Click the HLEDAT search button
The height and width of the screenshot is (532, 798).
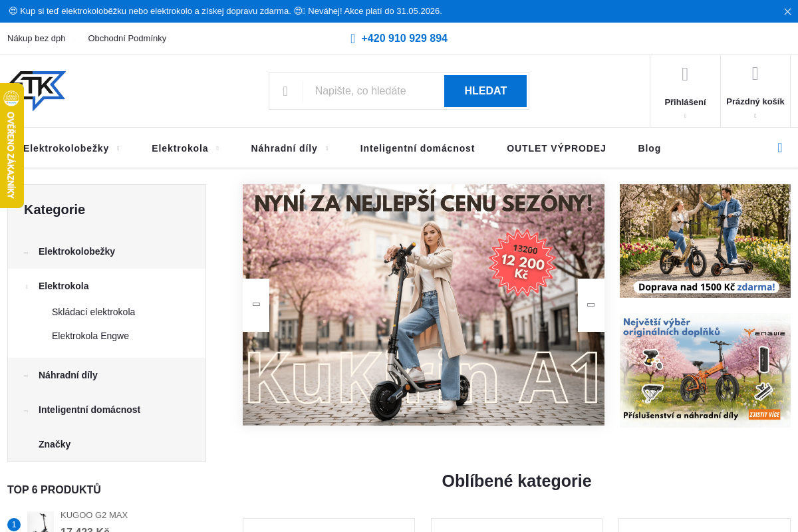(x=485, y=91)
